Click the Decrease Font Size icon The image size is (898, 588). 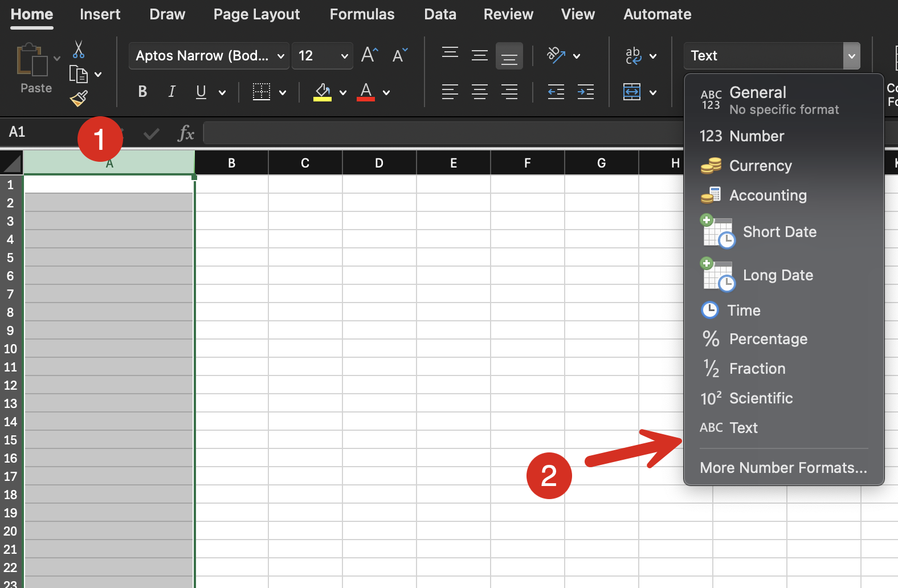(x=399, y=55)
